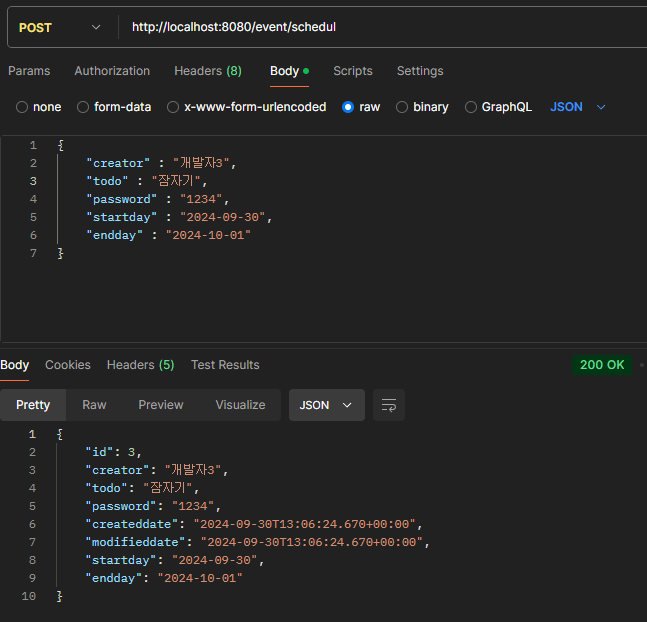Select the form-data radio button

(83, 107)
